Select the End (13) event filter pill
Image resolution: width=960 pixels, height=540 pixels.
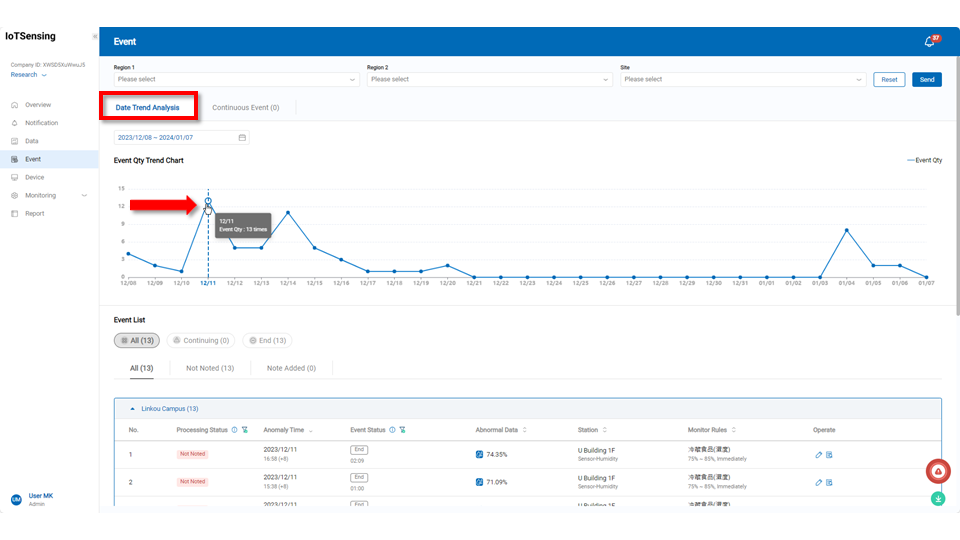[267, 341]
